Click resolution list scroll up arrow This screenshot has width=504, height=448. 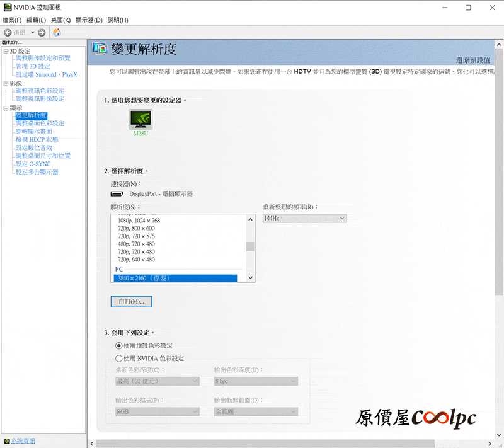point(250,219)
